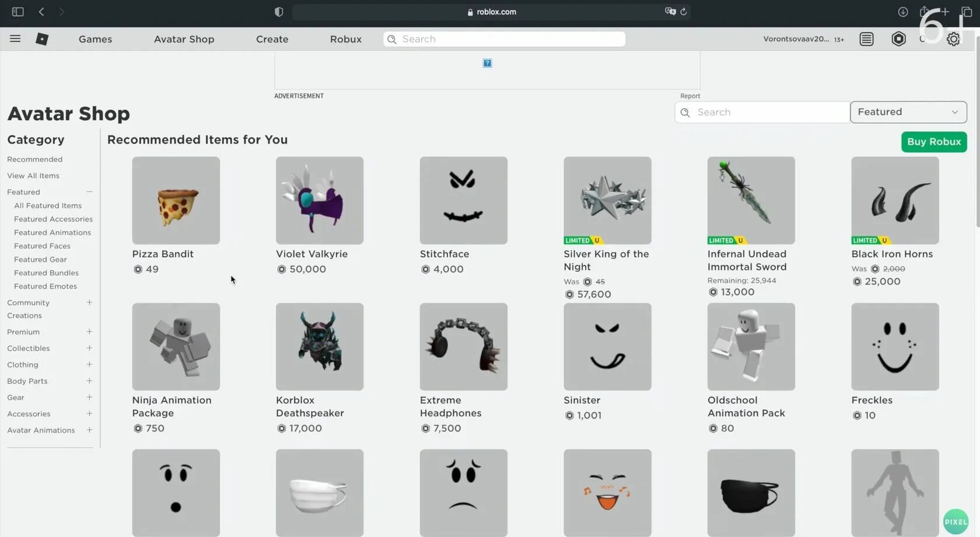980x537 pixels.
Task: Collapse the Featured category
Action: pyautogui.click(x=89, y=191)
